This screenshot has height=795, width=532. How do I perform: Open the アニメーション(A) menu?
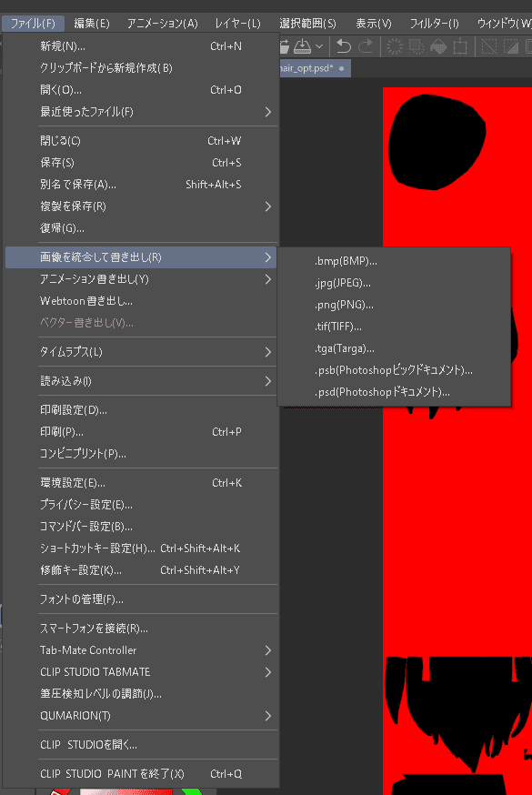(162, 24)
